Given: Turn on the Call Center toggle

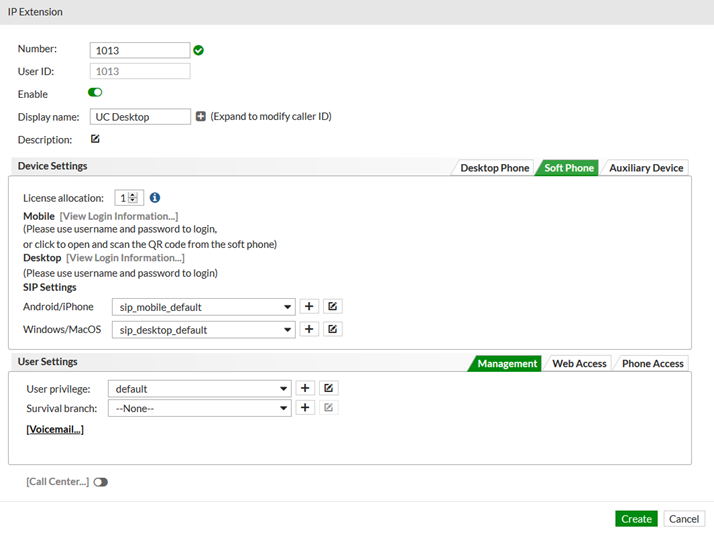Looking at the screenshot, I should tap(100, 482).
